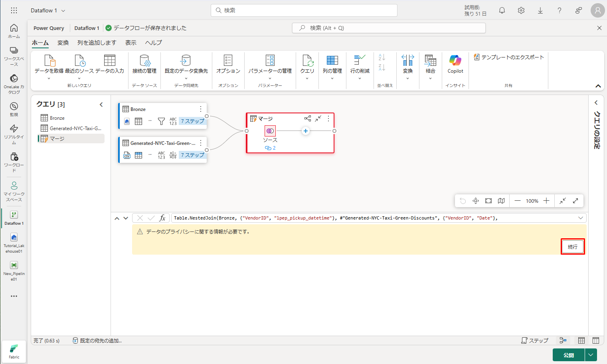Click the add step plus on マージ node
Screen dimensions: 607x364
coord(306,131)
